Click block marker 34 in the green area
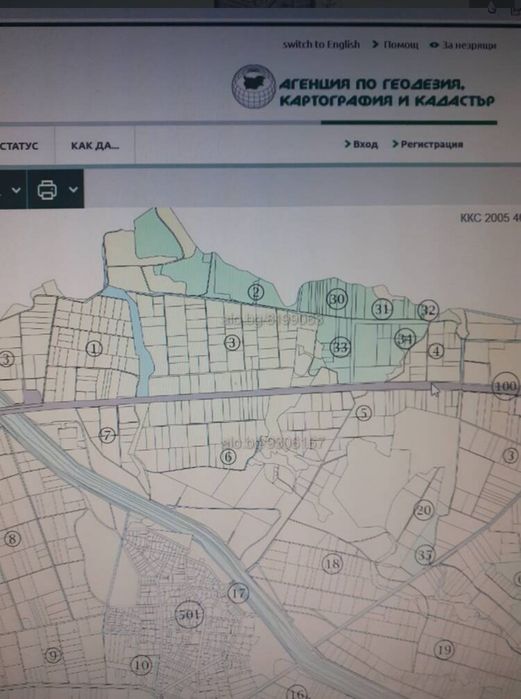 click(x=405, y=339)
